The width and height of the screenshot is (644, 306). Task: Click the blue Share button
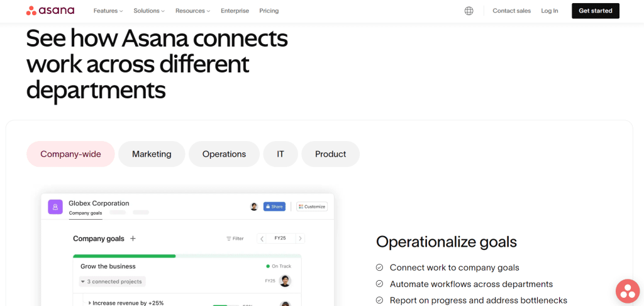coord(274,207)
